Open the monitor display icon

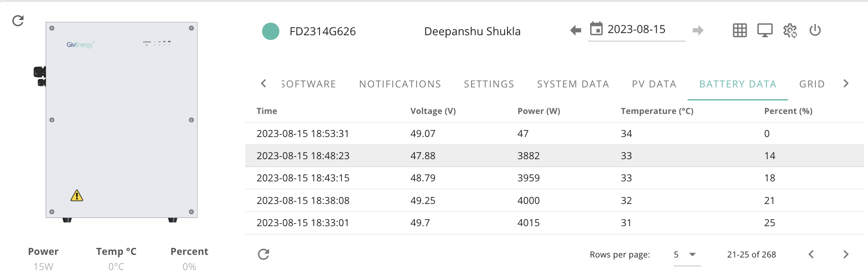coord(765,30)
